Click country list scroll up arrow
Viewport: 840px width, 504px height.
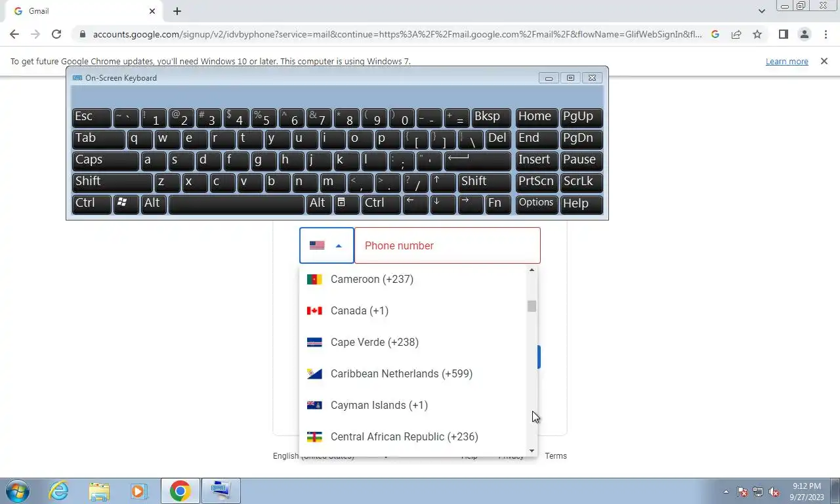pyautogui.click(x=532, y=270)
